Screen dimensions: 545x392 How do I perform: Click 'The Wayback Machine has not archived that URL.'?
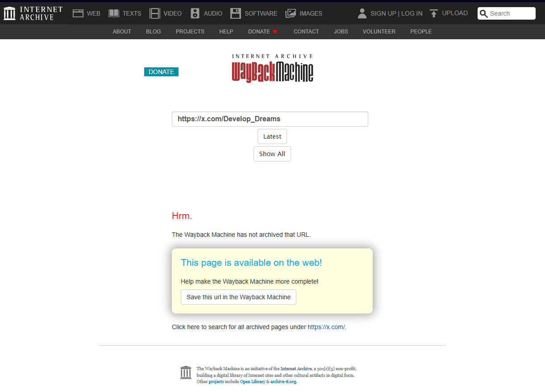(241, 235)
